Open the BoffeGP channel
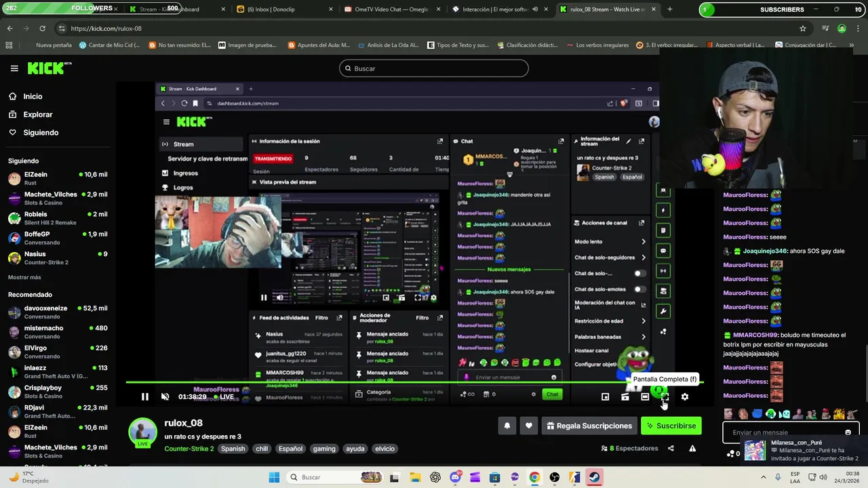The height and width of the screenshot is (488, 868). coord(58,238)
